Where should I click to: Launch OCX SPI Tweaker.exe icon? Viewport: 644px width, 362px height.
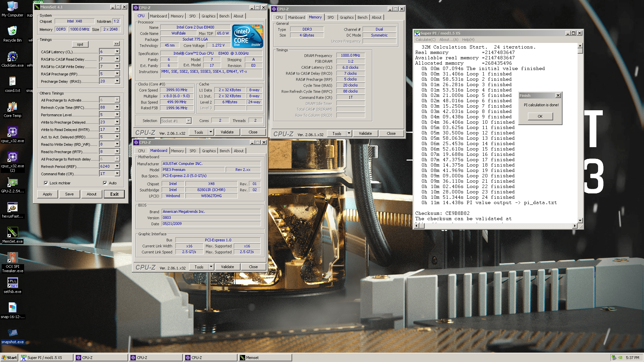tap(12, 262)
